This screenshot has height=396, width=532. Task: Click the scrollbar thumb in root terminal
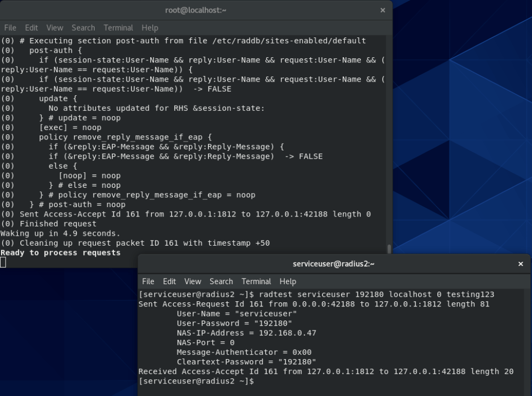[389, 249]
